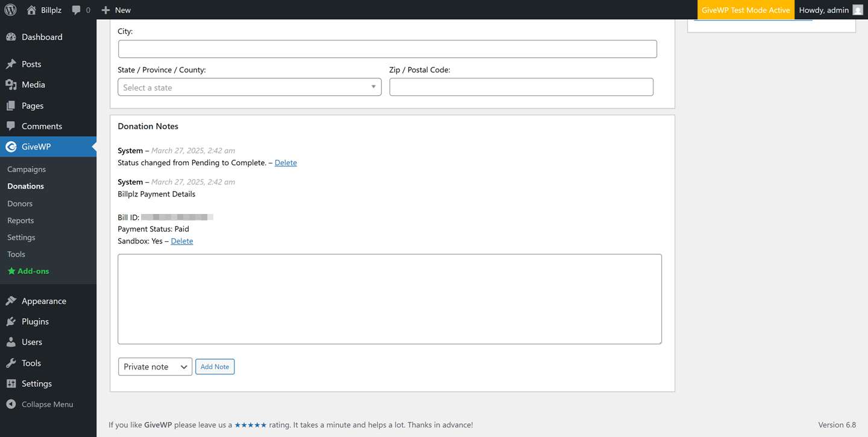868x437 pixels.
Task: Focus the Zip / Postal Code field
Action: tap(521, 87)
